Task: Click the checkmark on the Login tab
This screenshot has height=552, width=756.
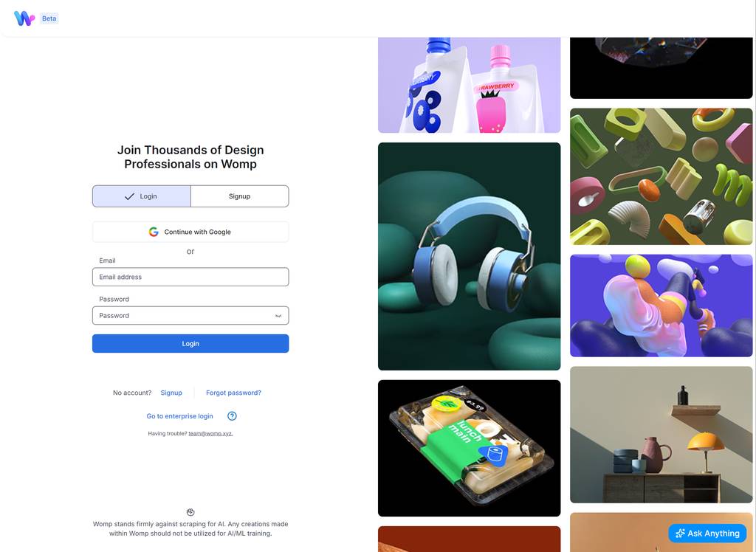Action: [129, 196]
